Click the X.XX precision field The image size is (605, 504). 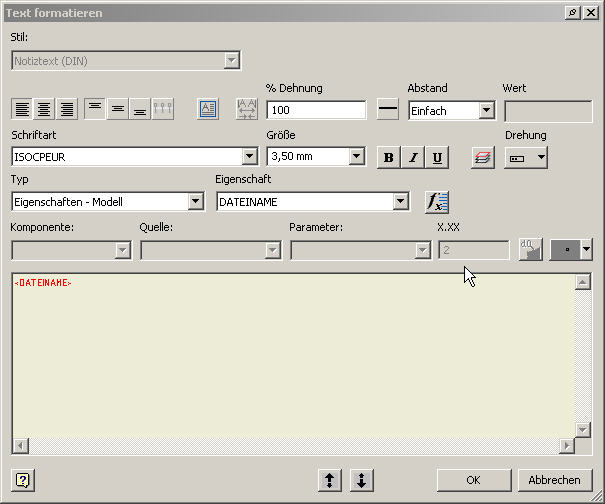(x=474, y=250)
